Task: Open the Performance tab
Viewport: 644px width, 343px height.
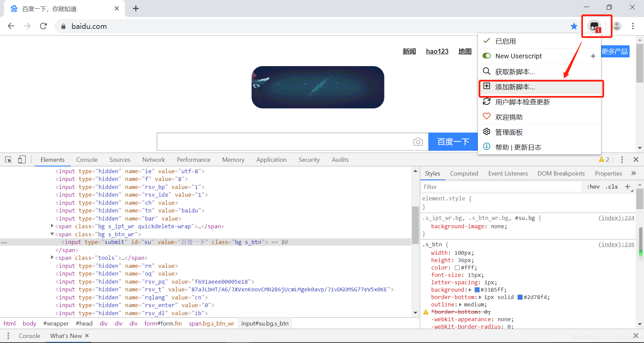Action: 194,160
